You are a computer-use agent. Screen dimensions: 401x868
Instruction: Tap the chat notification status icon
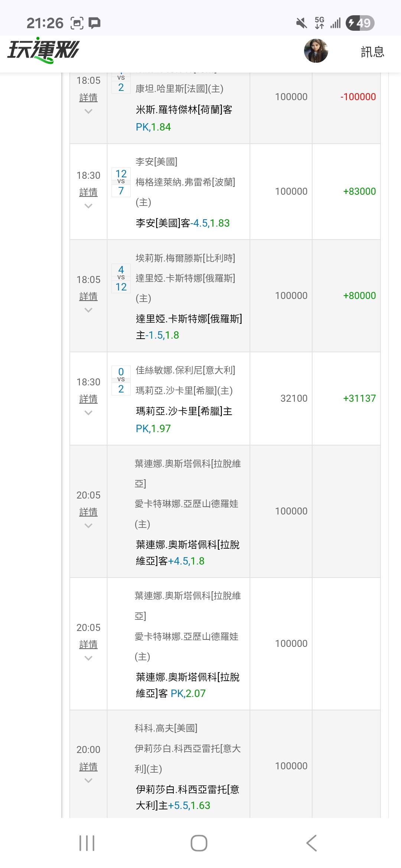(x=95, y=23)
